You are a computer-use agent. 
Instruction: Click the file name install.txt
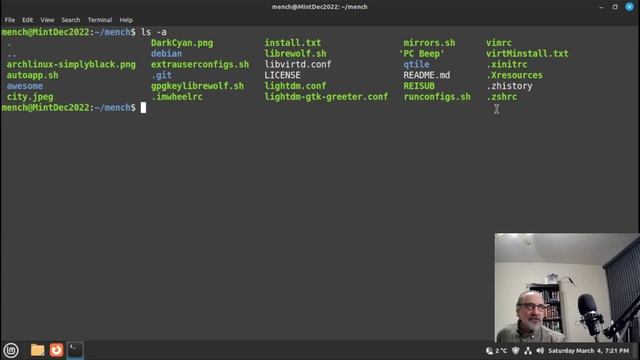[293, 43]
